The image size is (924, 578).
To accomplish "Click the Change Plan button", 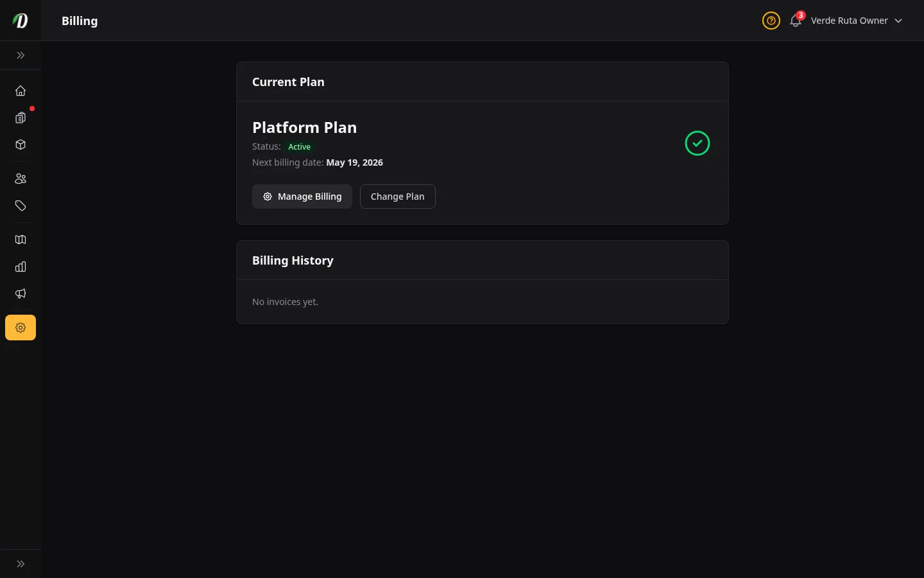I will click(397, 197).
